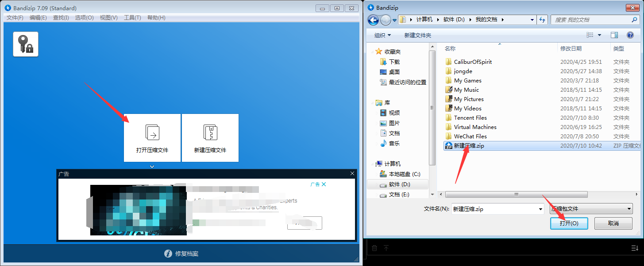Open the 新建压缩文件 tile in Bandizip
This screenshot has width=644, height=266.
point(210,138)
